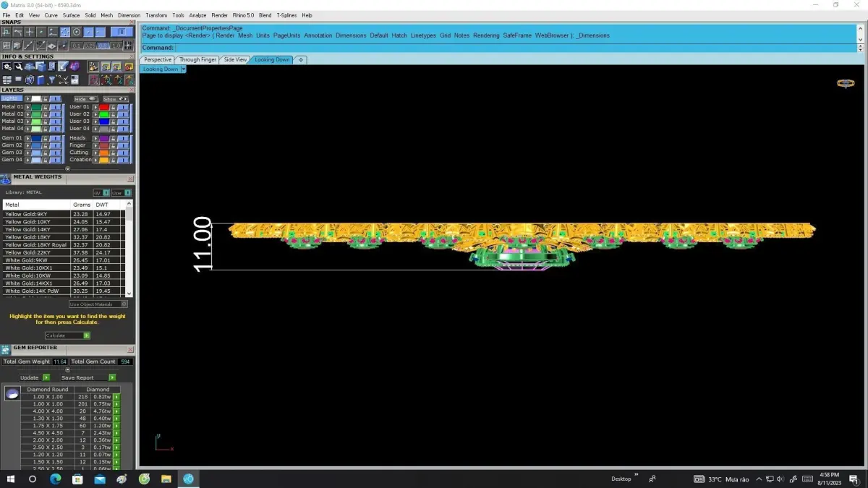Click the solid cube snap icon
868x488 pixels.
coord(17,46)
